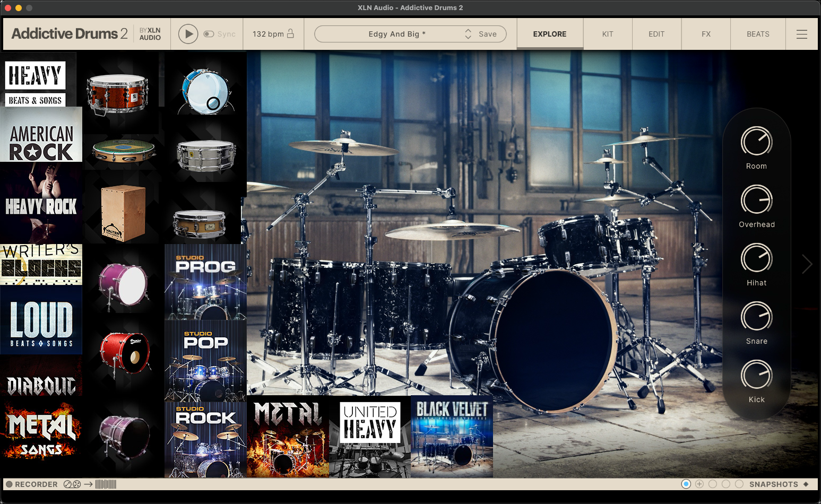Open the Metal kit with flames

pos(288,437)
